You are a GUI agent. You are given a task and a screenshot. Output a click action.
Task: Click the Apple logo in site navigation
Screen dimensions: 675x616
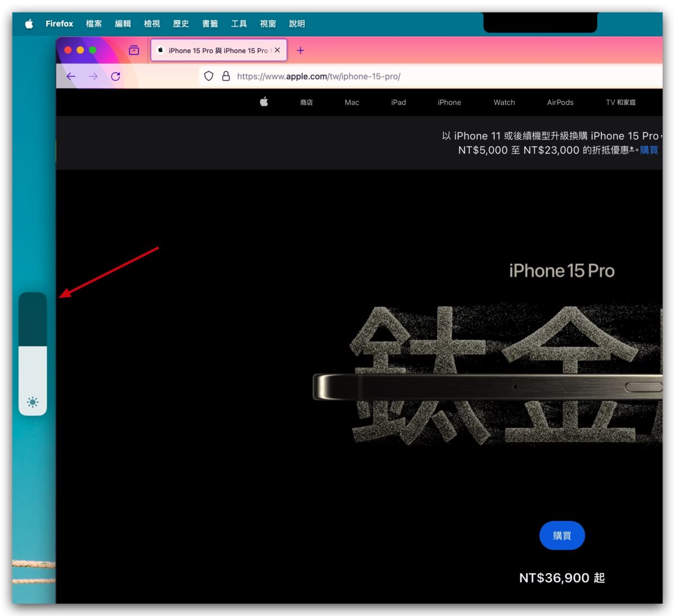pyautogui.click(x=264, y=102)
